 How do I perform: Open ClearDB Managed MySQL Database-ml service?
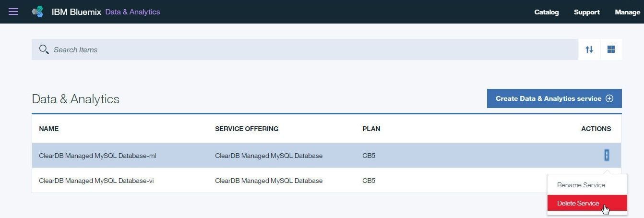(97, 156)
